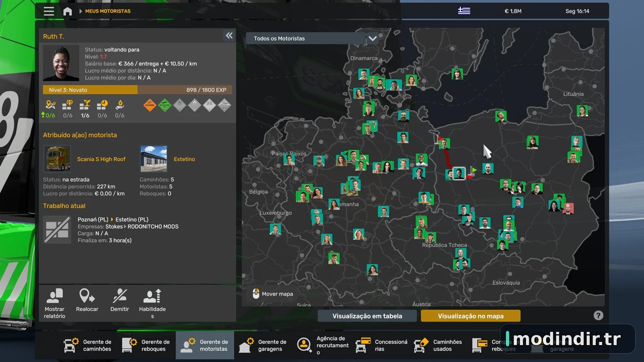Open the Estetino garage thumbnail
Image resolution: width=644 pixels, height=362 pixels.
click(x=153, y=159)
